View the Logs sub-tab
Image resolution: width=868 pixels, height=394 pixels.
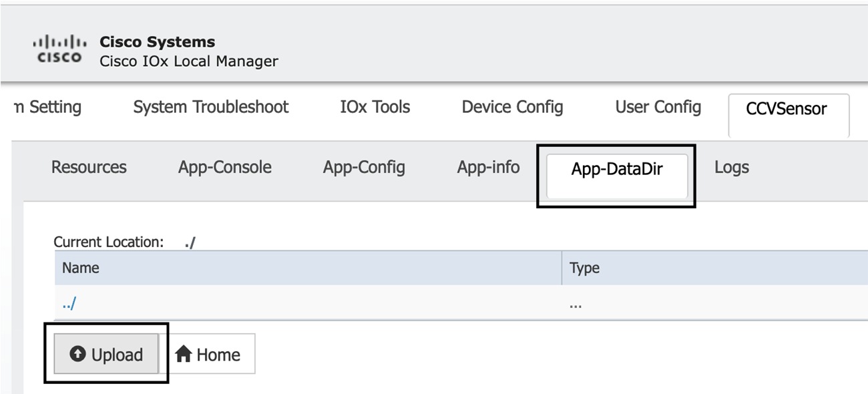click(731, 167)
